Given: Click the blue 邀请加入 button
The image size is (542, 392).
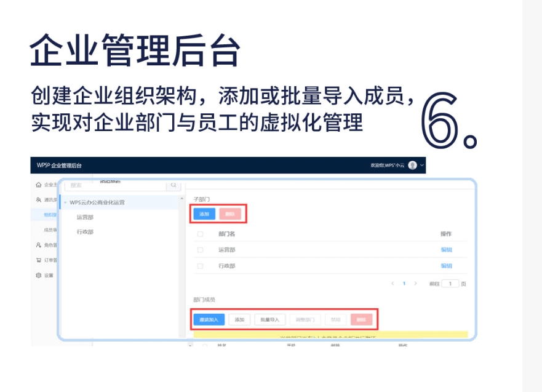Looking at the screenshot, I should pyautogui.click(x=209, y=319).
